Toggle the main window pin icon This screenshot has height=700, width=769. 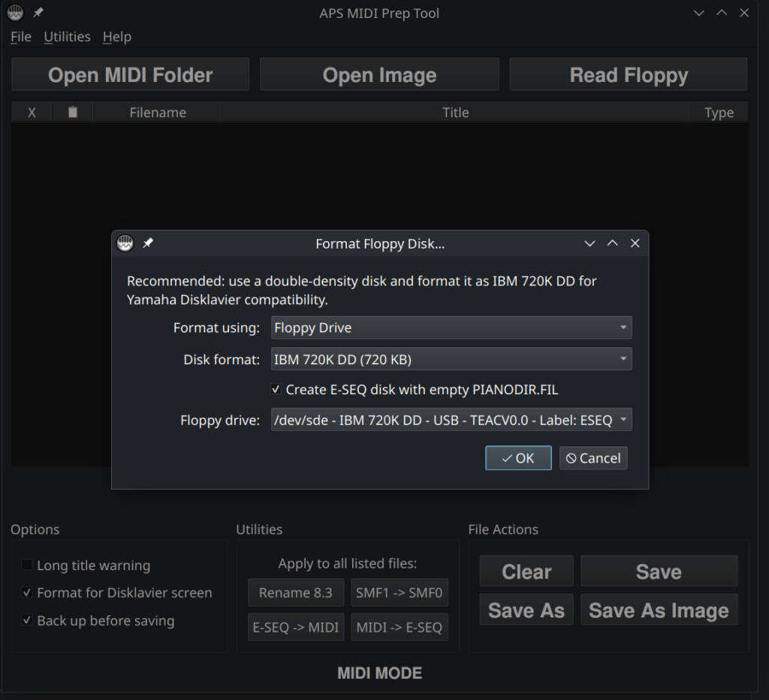[38, 13]
